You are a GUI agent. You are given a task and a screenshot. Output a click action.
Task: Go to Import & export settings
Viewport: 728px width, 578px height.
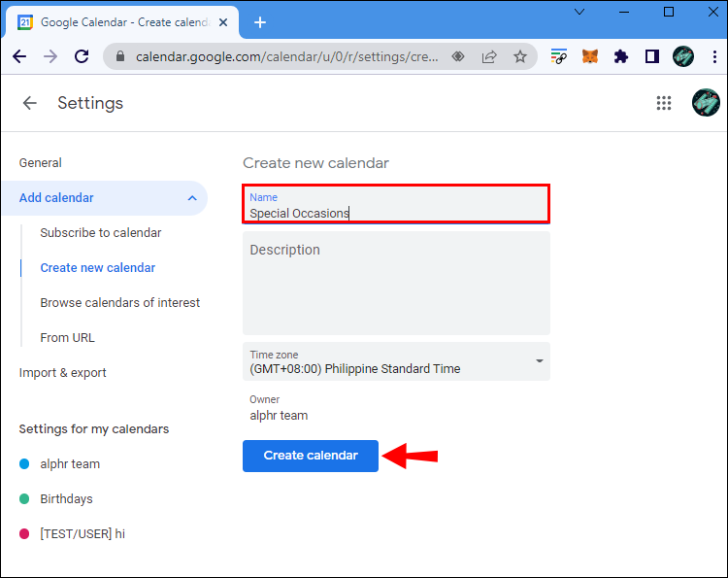tap(63, 373)
